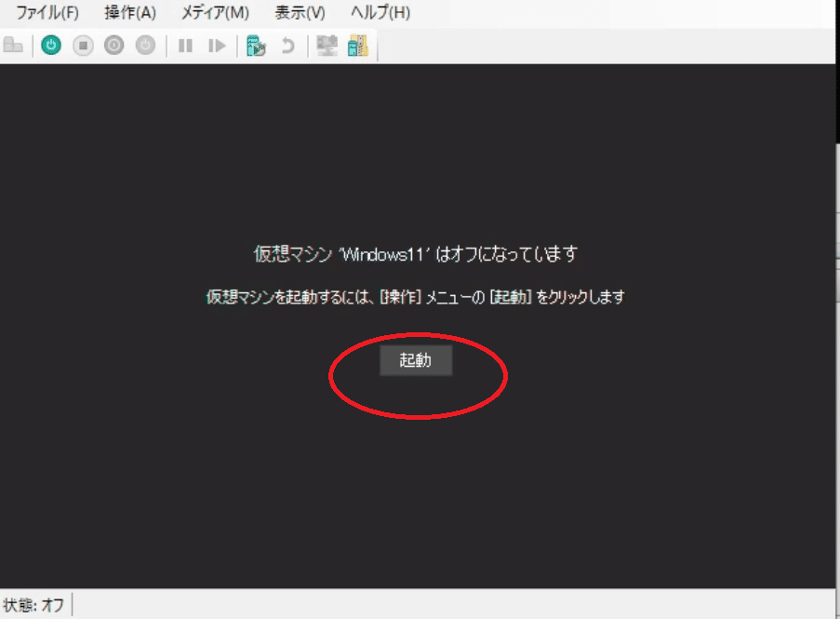Click the instruction text mentioning [操作] メニュー
Viewport: 840px width, 619px height.
[416, 297]
